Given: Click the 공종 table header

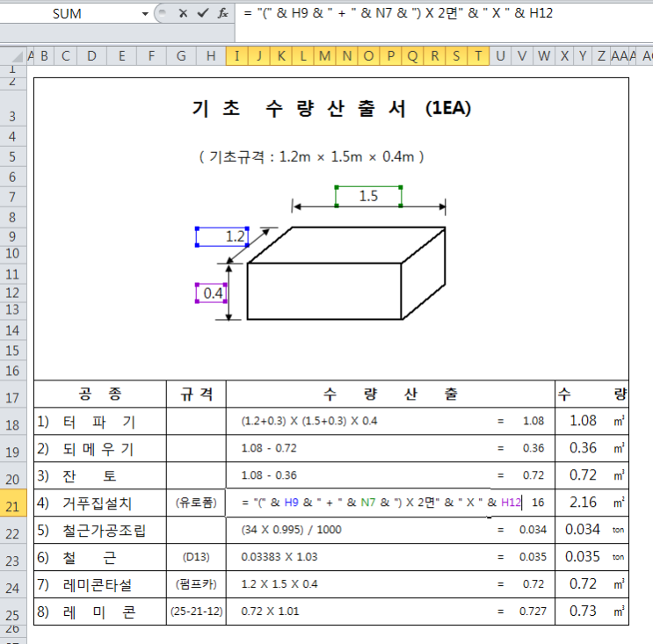Looking at the screenshot, I should coord(100,394).
